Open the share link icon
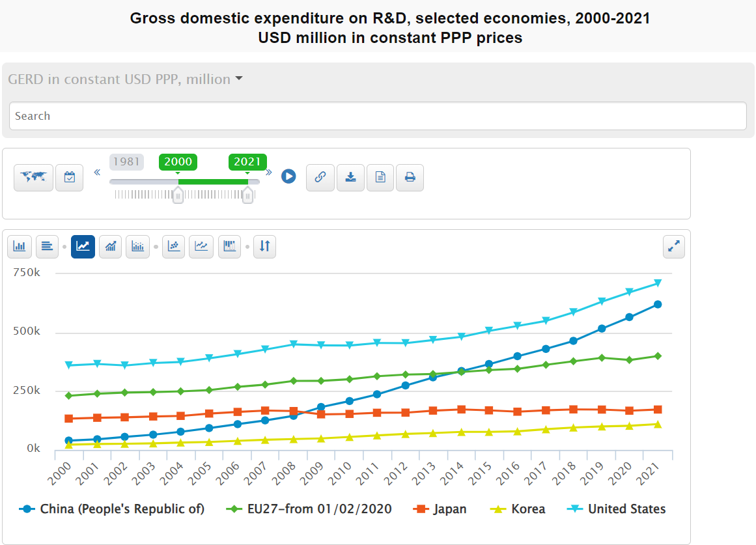 pos(320,176)
